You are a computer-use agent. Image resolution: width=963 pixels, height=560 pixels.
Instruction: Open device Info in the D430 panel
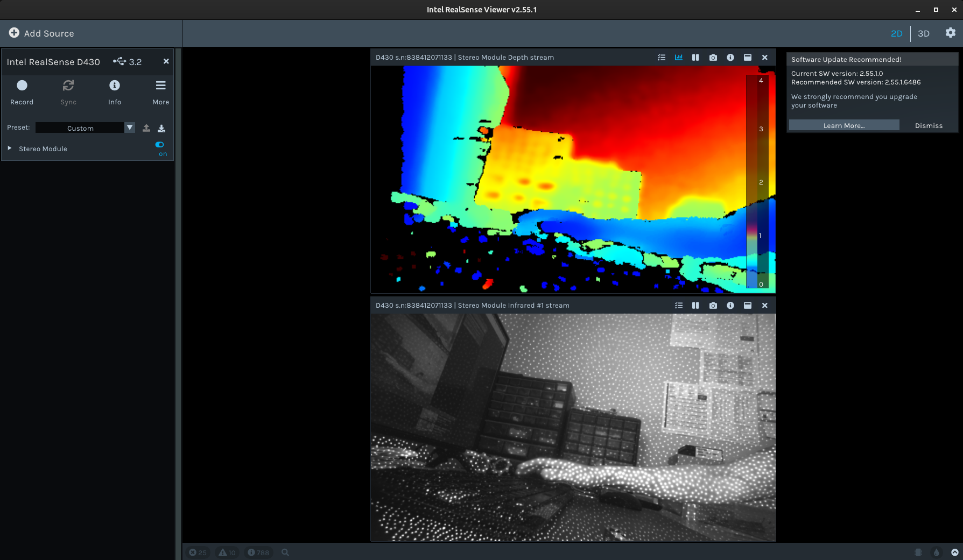[115, 92]
